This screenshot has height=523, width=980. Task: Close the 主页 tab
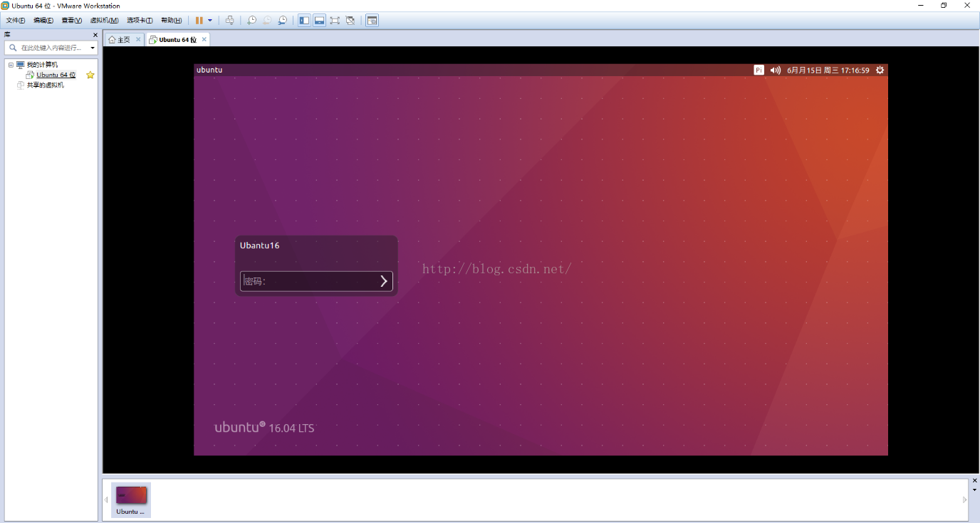[x=138, y=40]
